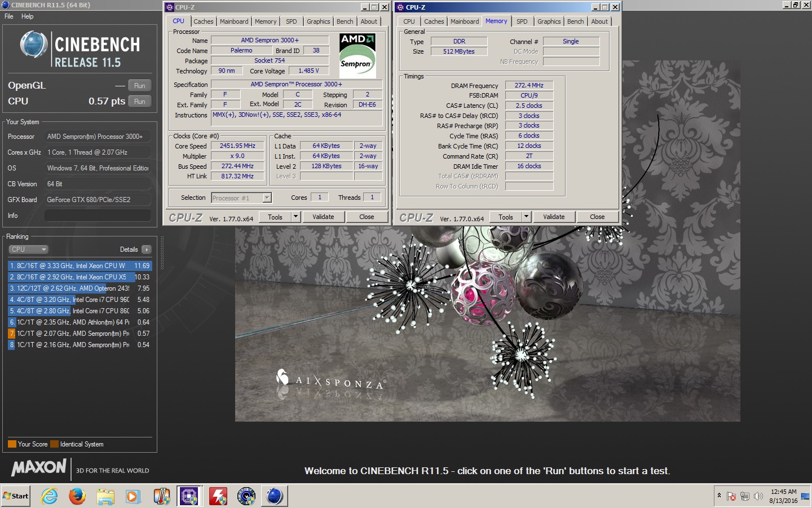Click the DRAM Frequency 272.4 MHz value
Viewport: 812px width, 508px height.
pyautogui.click(x=529, y=85)
